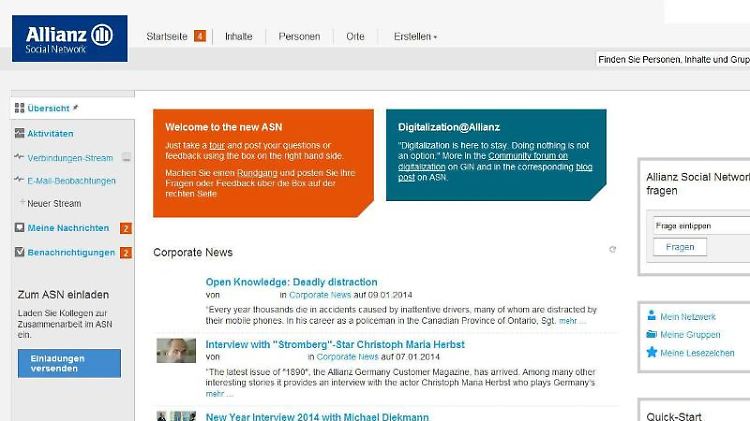Click the Meine Lesezeichen star icon
750x421 pixels.
pyautogui.click(x=652, y=352)
